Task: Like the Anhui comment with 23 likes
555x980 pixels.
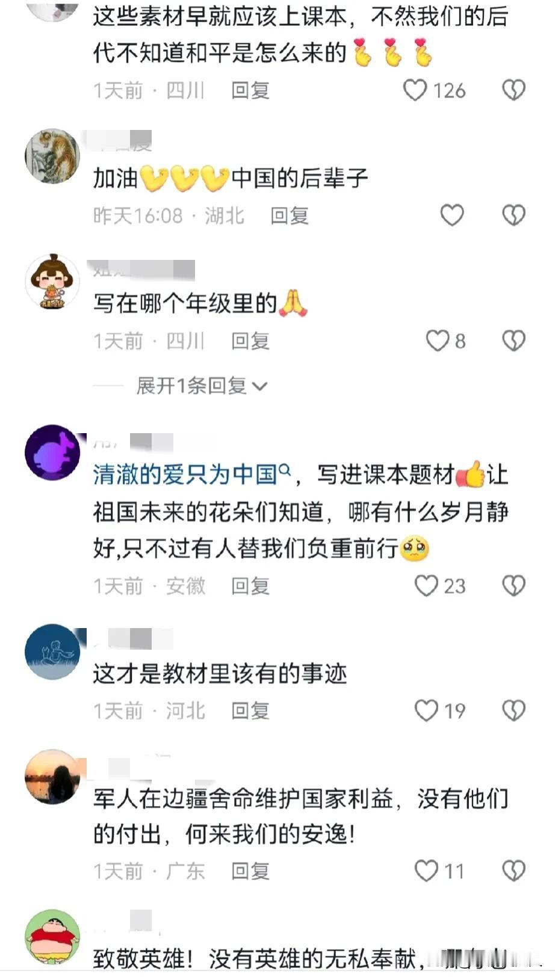Action: coord(426,585)
